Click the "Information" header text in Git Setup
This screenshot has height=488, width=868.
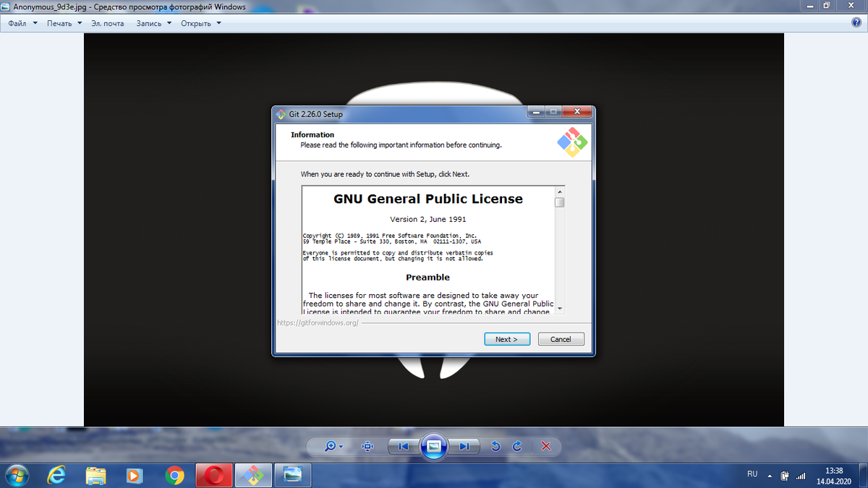point(312,134)
